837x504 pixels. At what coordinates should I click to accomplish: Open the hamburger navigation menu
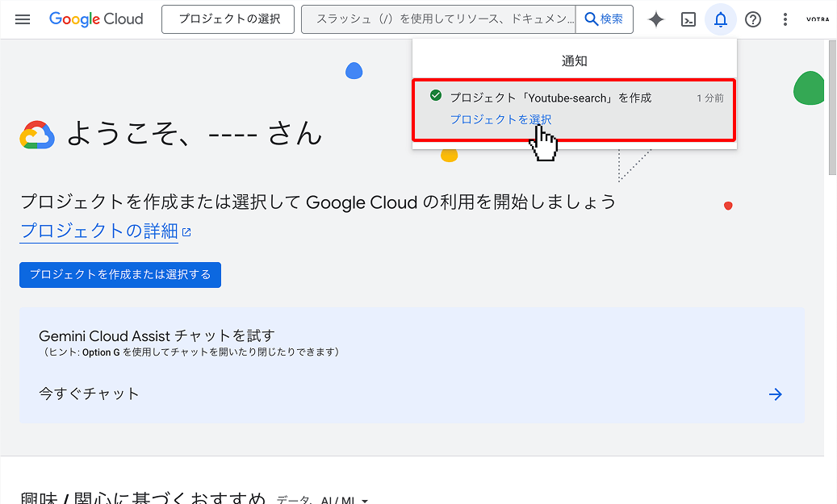pos(23,19)
